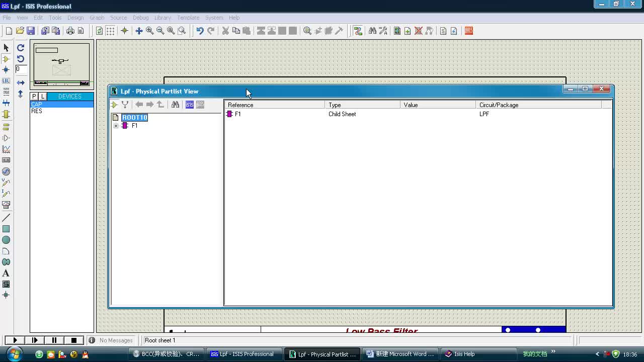
Task: Add a new root sheet
Action: [x=408, y=31]
